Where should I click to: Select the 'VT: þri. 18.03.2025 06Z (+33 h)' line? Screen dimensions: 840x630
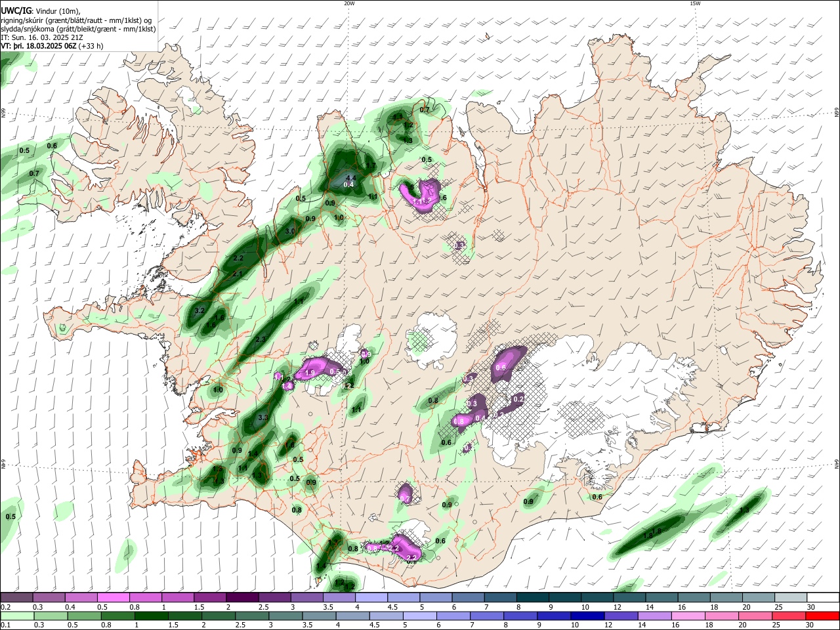tap(52, 46)
